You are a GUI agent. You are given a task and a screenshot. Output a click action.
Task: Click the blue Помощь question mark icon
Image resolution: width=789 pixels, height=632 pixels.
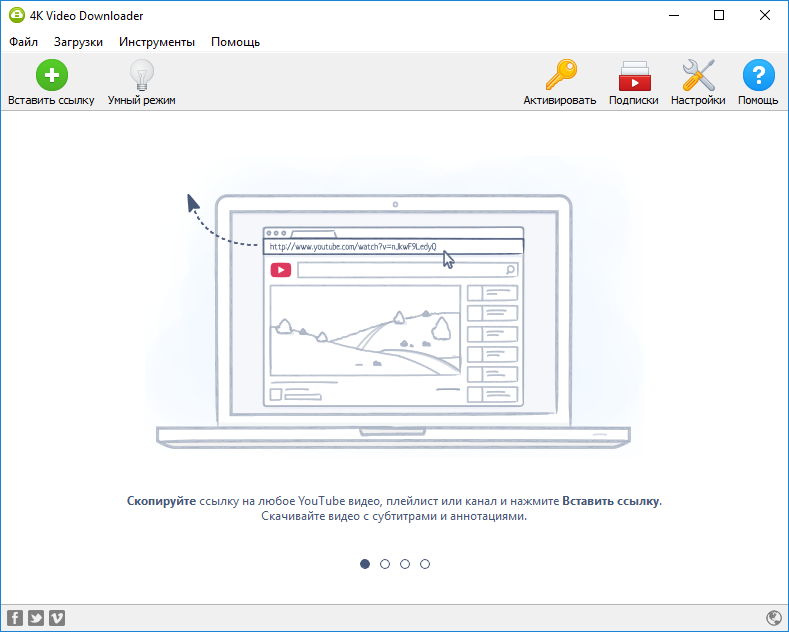click(x=758, y=75)
